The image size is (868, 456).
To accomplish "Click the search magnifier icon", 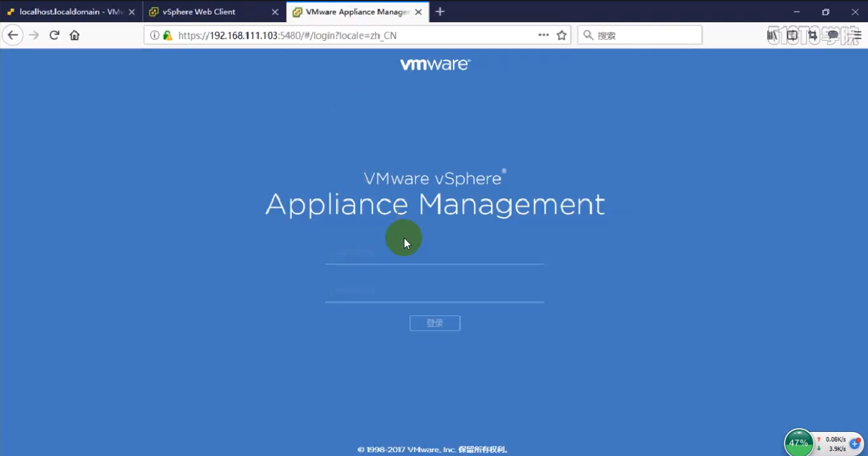I will (x=588, y=35).
